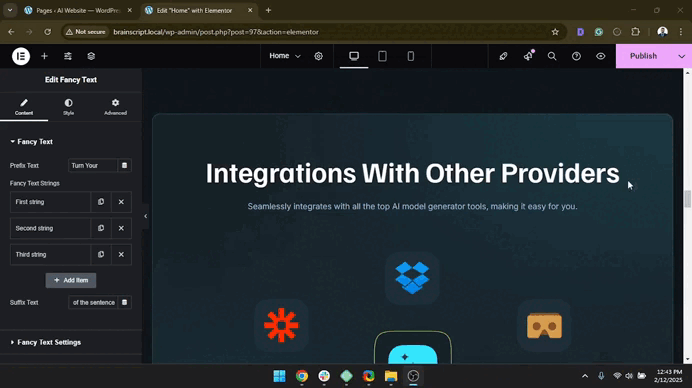Open Slack from the taskbar

324,376
